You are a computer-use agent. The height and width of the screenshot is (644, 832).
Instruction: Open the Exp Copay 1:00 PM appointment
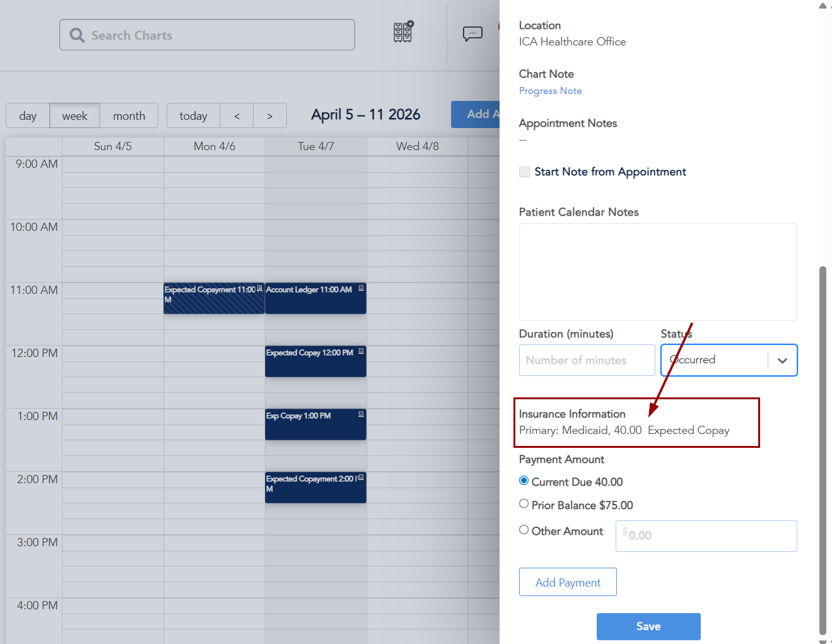pos(315,424)
